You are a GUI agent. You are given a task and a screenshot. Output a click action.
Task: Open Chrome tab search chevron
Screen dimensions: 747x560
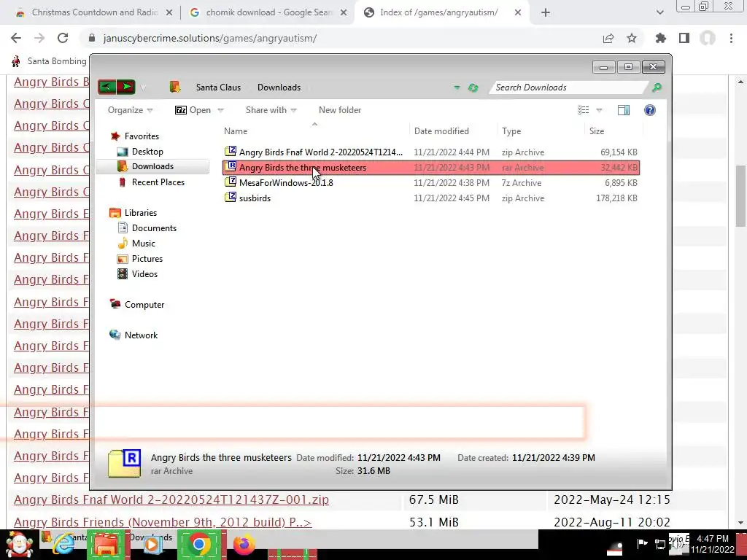click(x=659, y=13)
